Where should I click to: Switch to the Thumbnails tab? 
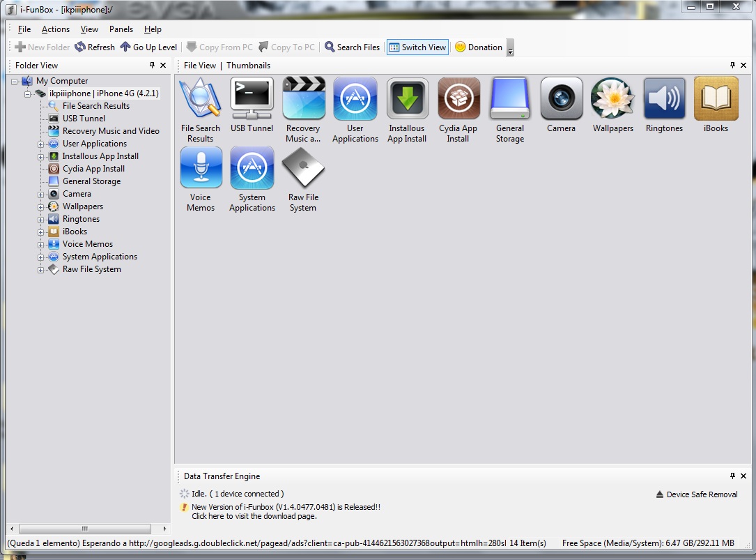point(248,65)
